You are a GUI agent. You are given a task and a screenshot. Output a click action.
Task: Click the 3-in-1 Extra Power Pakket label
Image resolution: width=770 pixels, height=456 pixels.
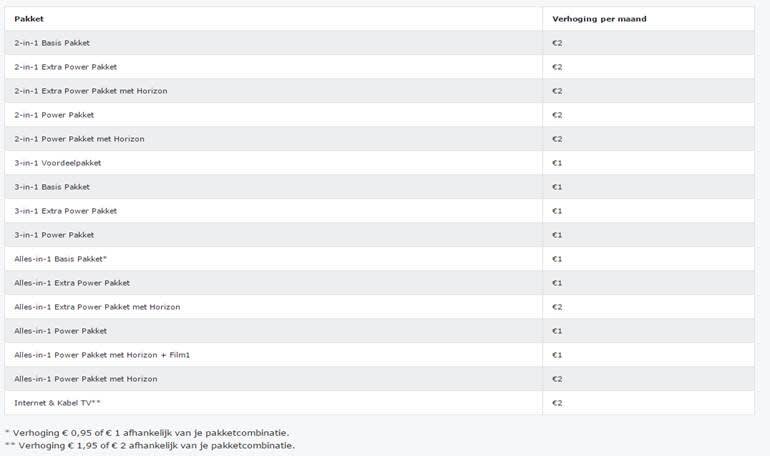point(65,211)
